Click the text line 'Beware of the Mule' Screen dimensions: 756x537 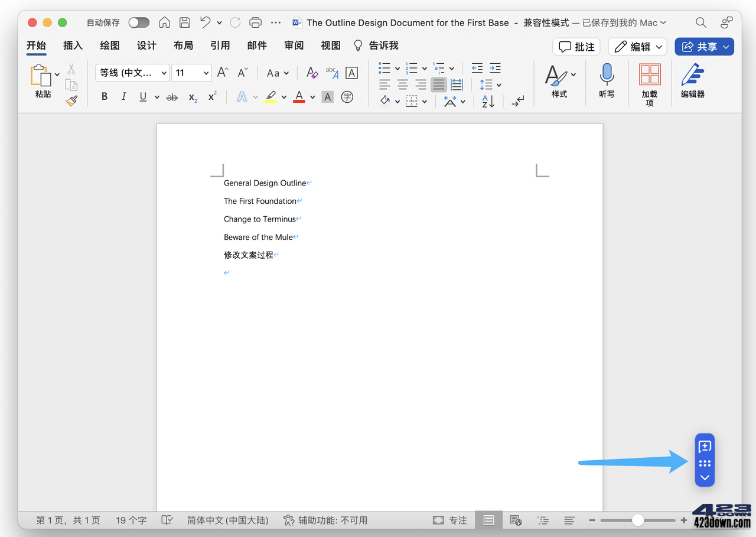[x=258, y=237]
